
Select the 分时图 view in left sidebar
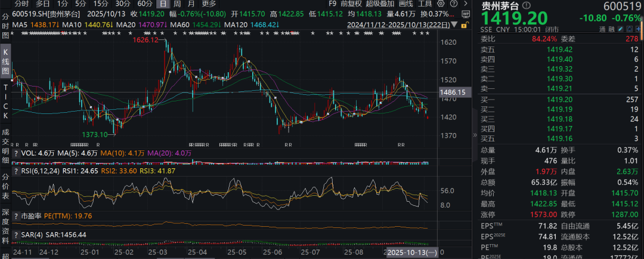(x=5, y=25)
